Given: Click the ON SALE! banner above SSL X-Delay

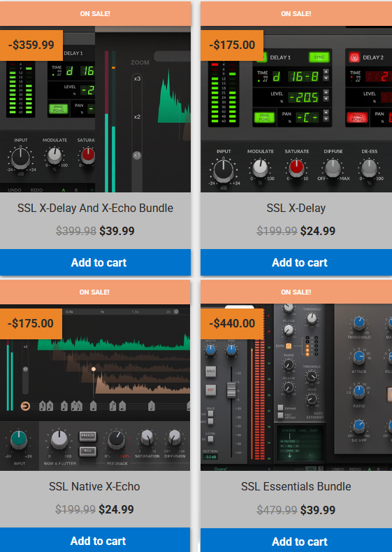Looking at the screenshot, I should [296, 14].
